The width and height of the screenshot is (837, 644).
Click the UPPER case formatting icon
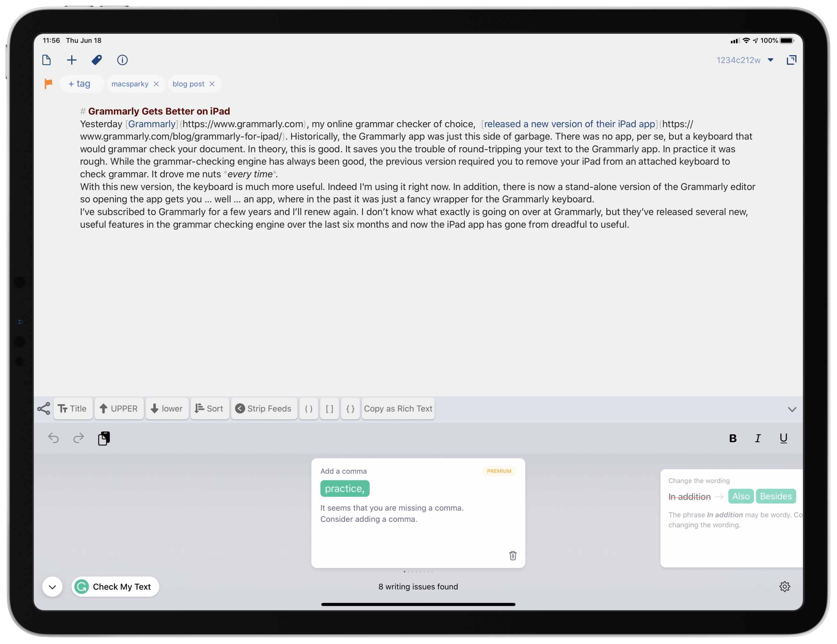[118, 409]
